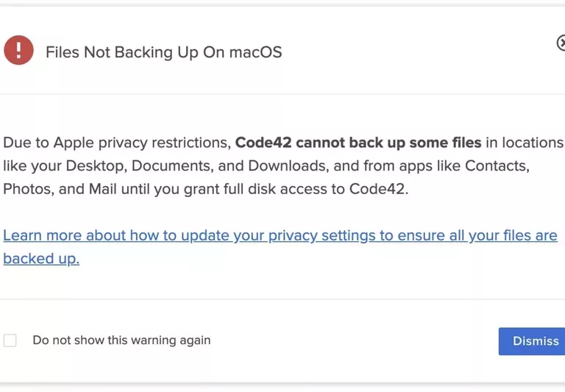Screen dimensions: 565x392
Task: Click the bold "Code42 cannot back up some files" text
Action: [358, 143]
